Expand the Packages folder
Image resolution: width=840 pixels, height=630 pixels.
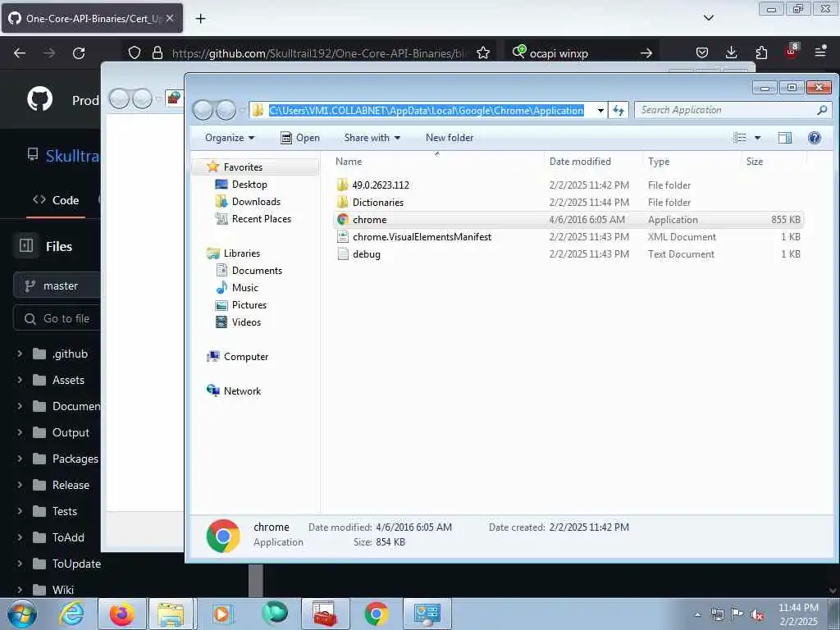click(x=20, y=459)
